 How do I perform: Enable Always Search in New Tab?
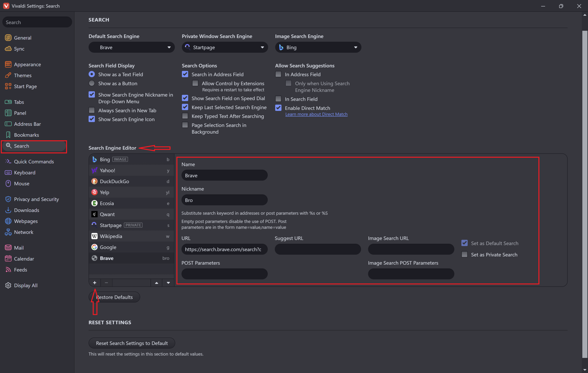pos(92,110)
